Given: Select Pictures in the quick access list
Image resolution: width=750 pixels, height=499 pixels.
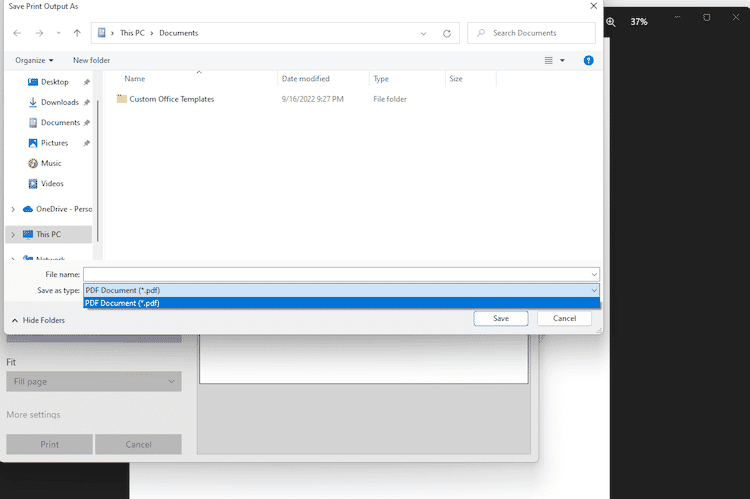Looking at the screenshot, I should (x=54, y=143).
